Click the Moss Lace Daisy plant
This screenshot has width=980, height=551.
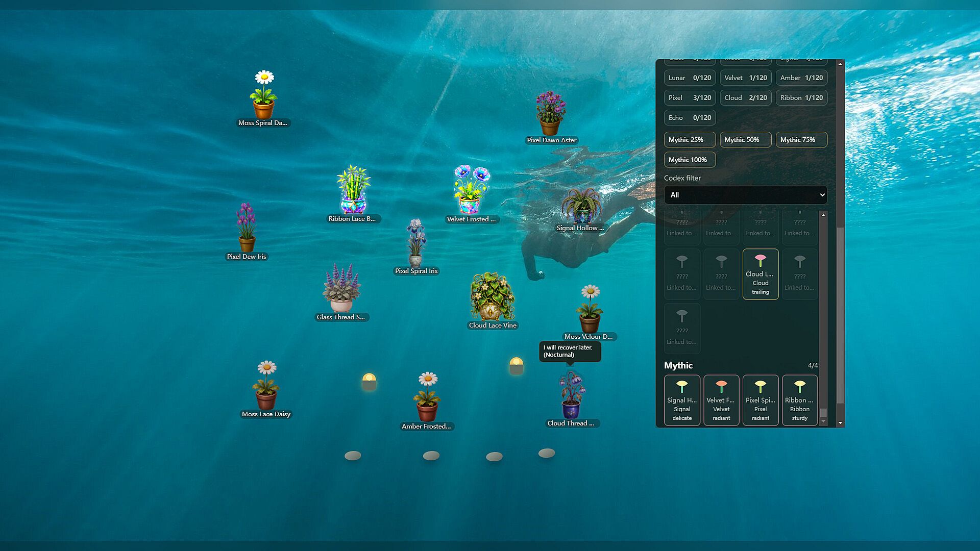pos(266,385)
